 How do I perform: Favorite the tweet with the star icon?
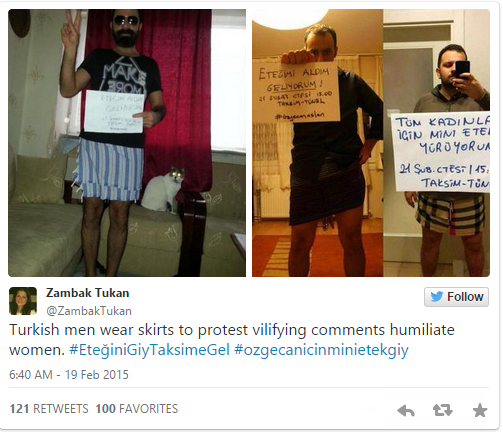click(480, 410)
